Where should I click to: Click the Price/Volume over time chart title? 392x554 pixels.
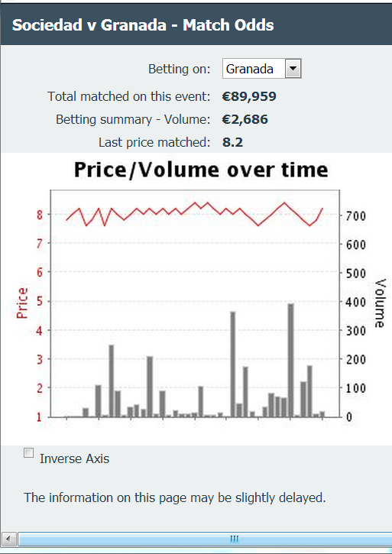tap(201, 170)
